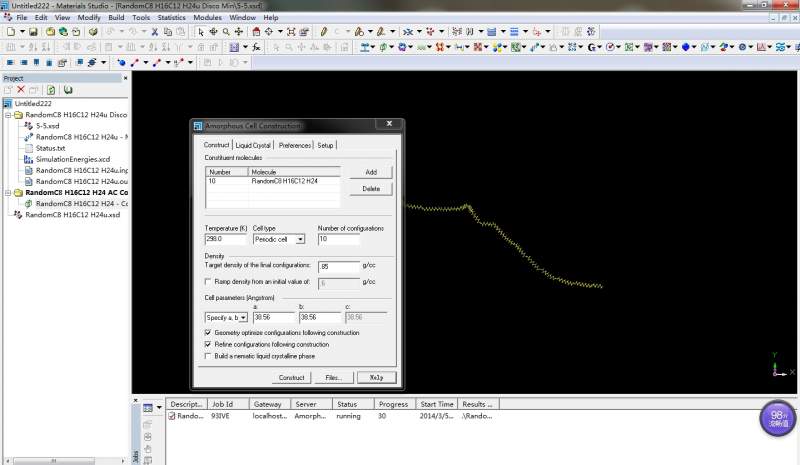Image resolution: width=800 pixels, height=465 pixels.
Task: Select the Cut scissors icon
Action: pos(154,32)
